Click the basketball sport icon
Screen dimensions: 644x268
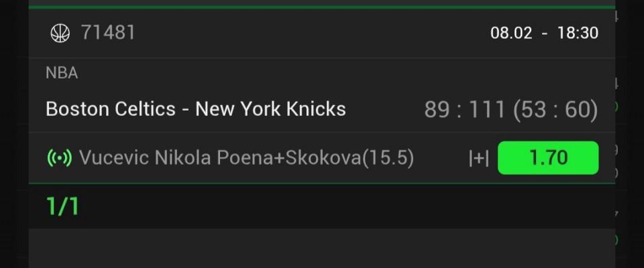point(60,33)
